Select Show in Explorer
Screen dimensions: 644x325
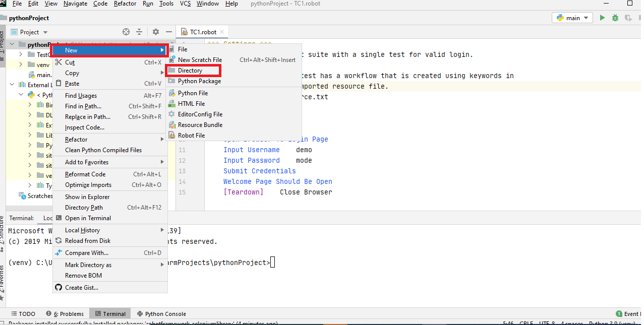109,197
